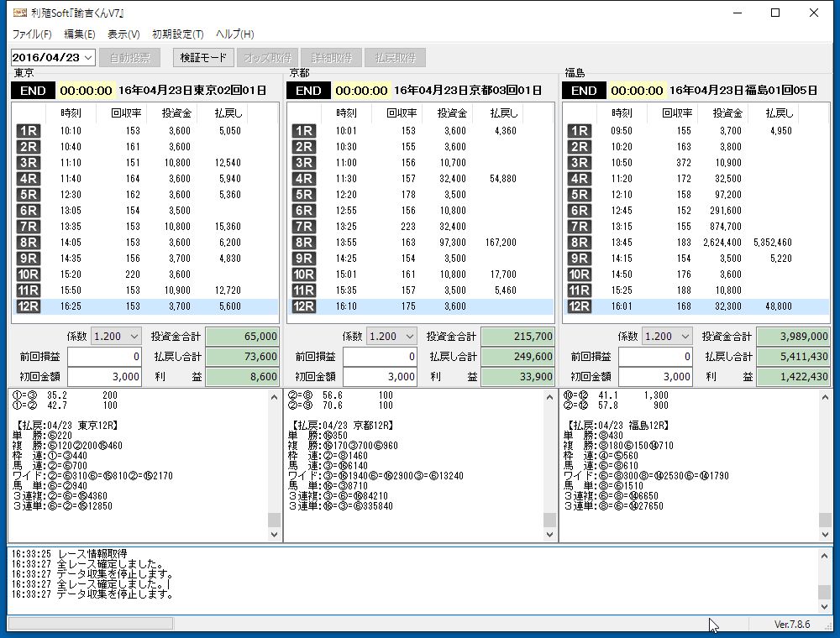Click the 初回金額 field in 京都 panel
This screenshot has height=638, width=840.
pyautogui.click(x=380, y=377)
